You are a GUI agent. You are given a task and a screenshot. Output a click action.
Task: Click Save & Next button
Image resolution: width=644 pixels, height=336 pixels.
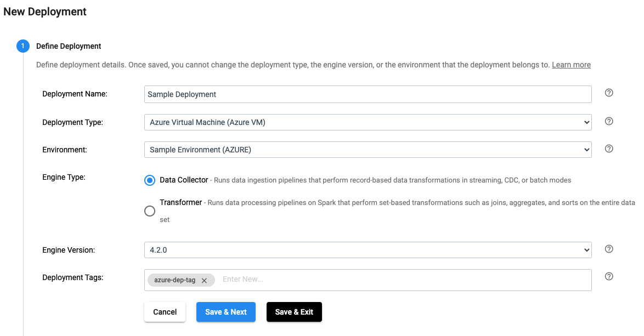point(226,312)
